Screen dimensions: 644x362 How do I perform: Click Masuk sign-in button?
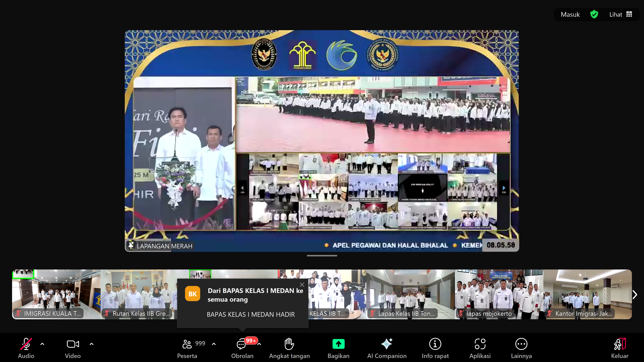click(570, 14)
